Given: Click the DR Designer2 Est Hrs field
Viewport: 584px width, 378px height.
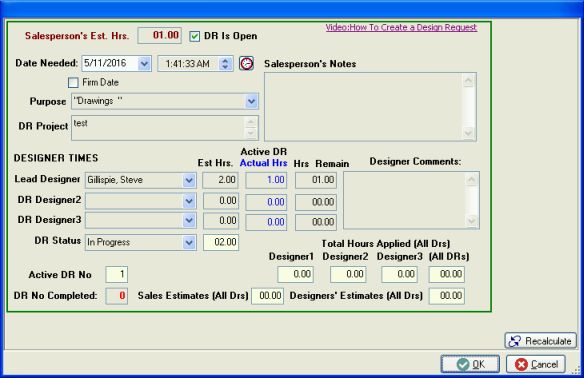Looking at the screenshot, I should click(221, 201).
